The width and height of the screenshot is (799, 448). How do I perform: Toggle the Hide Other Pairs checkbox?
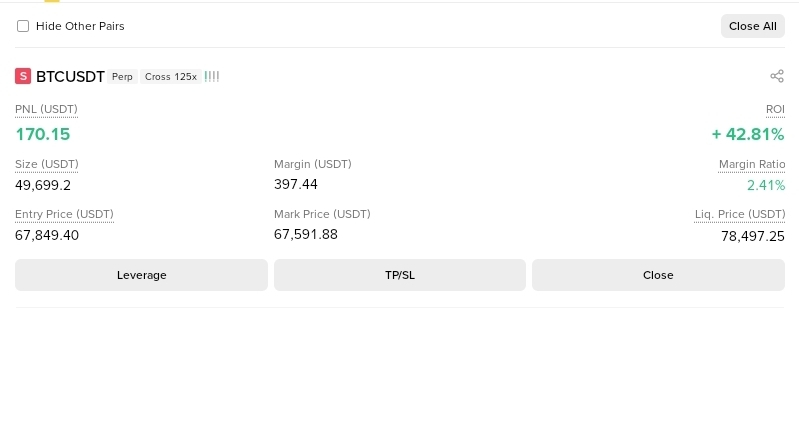pyautogui.click(x=23, y=26)
